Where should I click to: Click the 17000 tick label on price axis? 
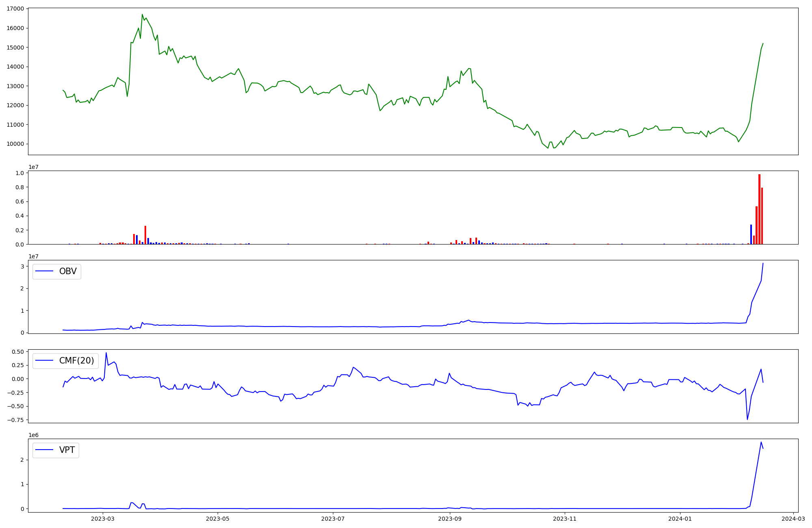tap(15, 9)
